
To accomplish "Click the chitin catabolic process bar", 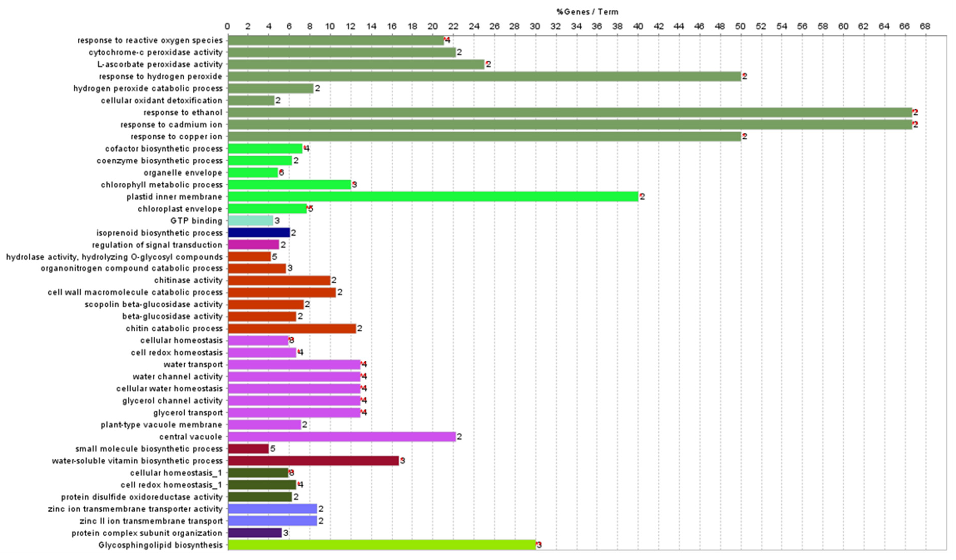I will (x=292, y=329).
